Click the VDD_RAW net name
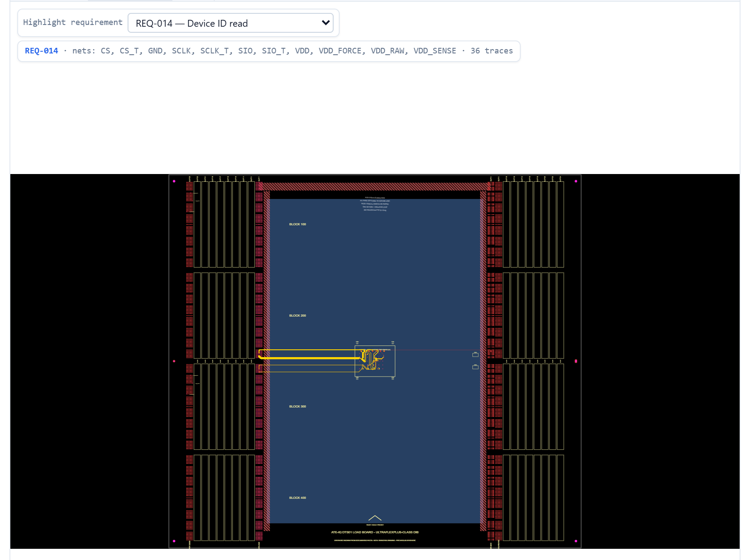The image size is (750, 560). (x=387, y=51)
